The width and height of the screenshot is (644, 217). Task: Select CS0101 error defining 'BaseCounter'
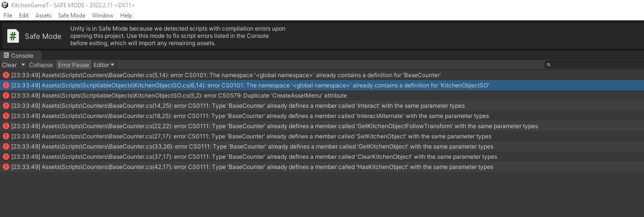[322, 75]
